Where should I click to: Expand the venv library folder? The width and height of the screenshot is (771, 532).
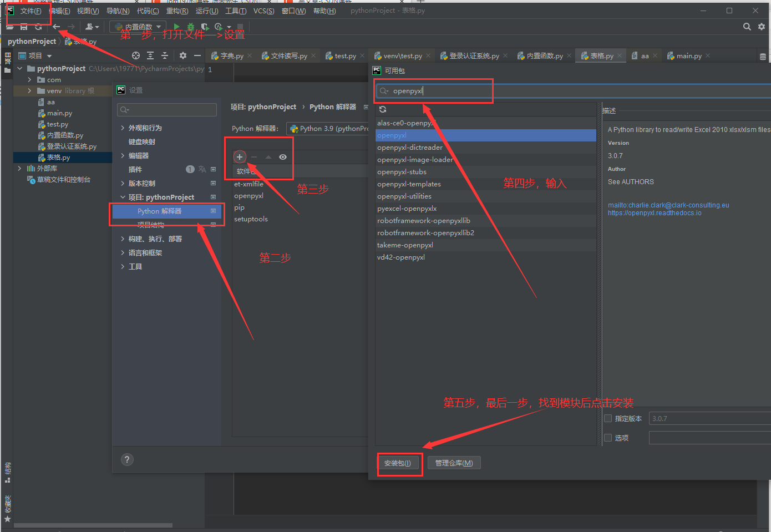click(30, 91)
